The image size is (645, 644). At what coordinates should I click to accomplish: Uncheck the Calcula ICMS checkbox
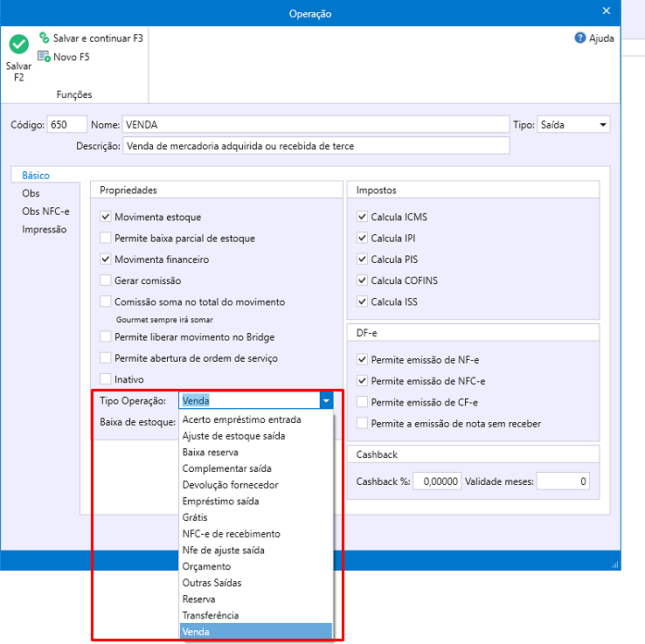click(363, 217)
